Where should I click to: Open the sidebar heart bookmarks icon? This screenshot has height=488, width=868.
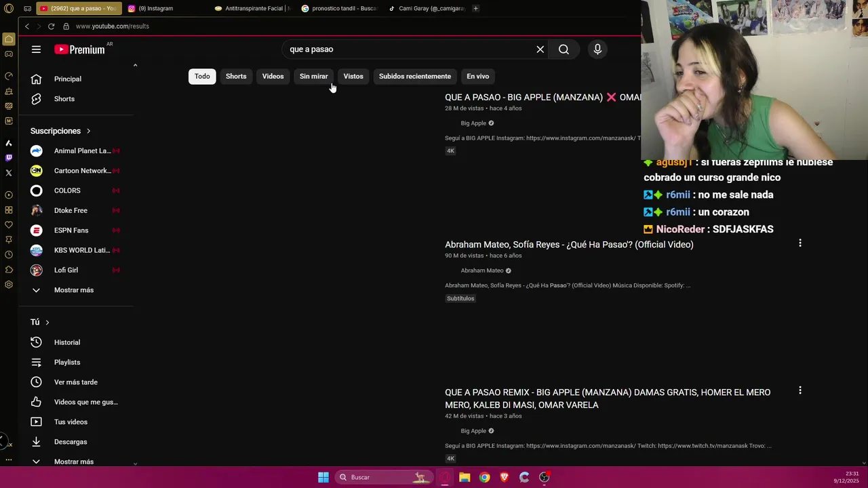[x=9, y=225]
